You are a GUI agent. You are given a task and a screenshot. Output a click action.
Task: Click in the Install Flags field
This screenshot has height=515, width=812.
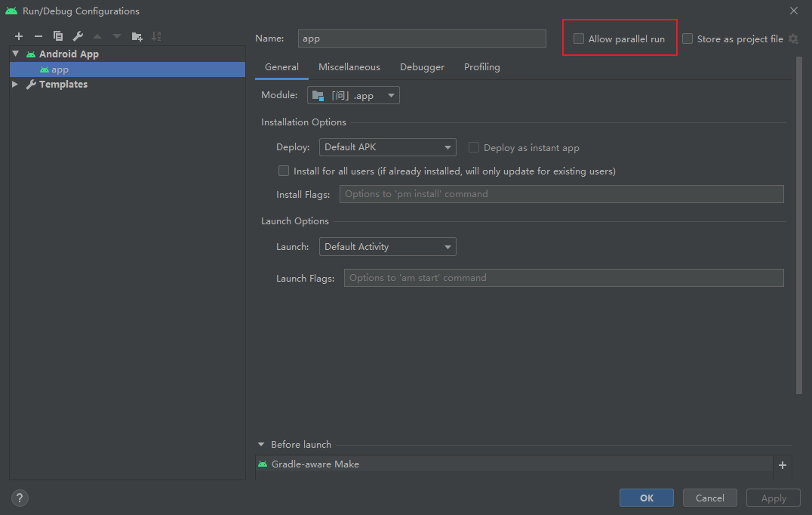[x=561, y=194]
